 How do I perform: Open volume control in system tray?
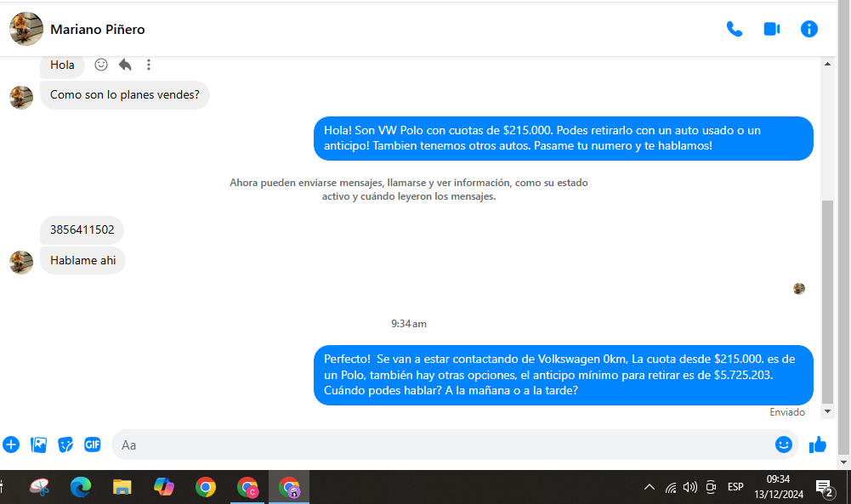tap(690, 487)
